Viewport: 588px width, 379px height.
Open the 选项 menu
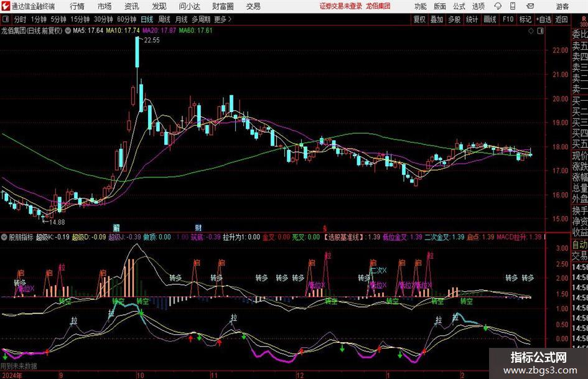coord(478,6)
